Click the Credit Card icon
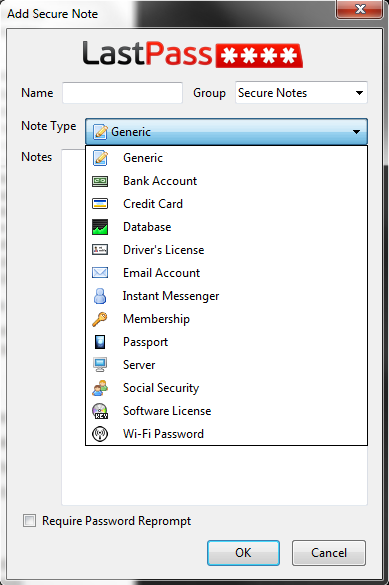The width and height of the screenshot is (389, 585). (x=100, y=204)
